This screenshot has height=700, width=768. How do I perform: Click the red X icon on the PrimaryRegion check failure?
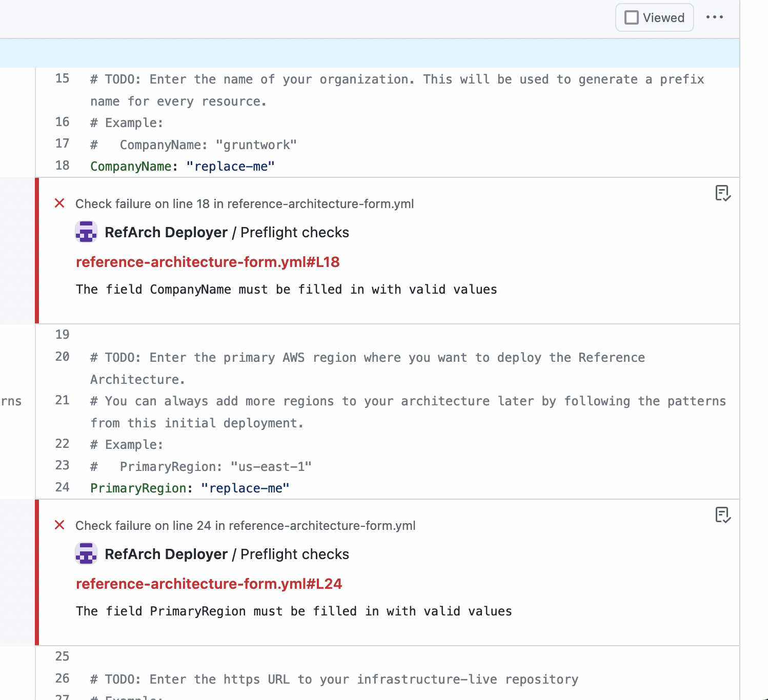click(x=59, y=525)
